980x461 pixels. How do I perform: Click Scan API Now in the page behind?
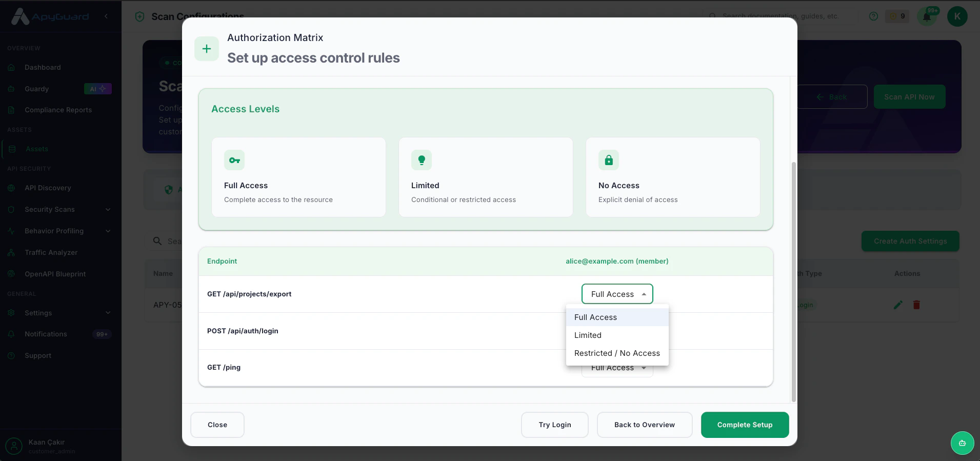[x=910, y=96]
